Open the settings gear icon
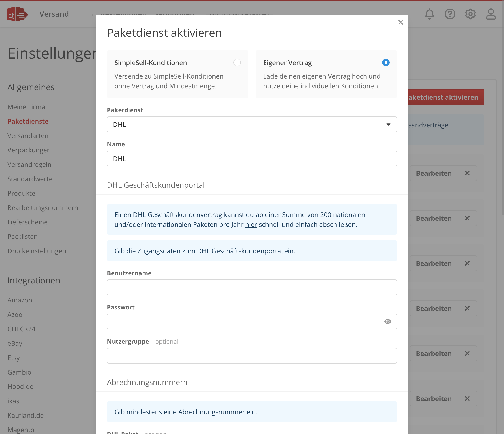Viewport: 504px width, 434px height. (x=470, y=14)
